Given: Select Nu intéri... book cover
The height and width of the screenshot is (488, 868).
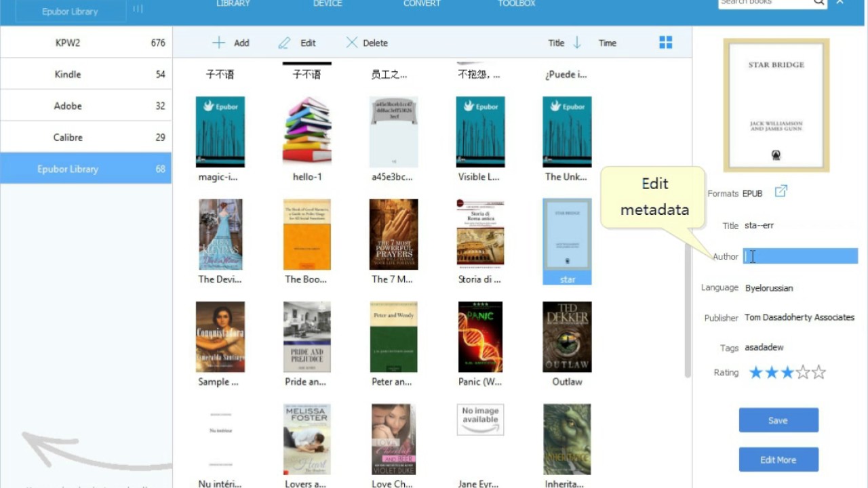Looking at the screenshot, I should point(220,439).
